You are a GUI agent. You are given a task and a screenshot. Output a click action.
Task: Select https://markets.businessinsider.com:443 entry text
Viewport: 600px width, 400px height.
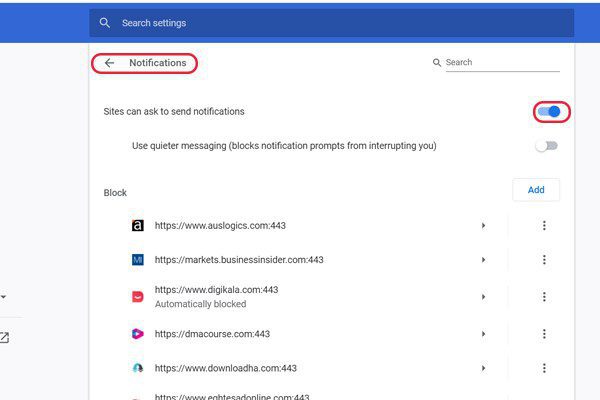click(239, 260)
